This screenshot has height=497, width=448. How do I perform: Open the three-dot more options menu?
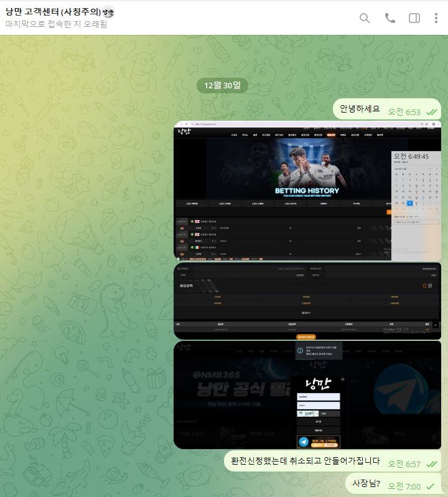(436, 18)
